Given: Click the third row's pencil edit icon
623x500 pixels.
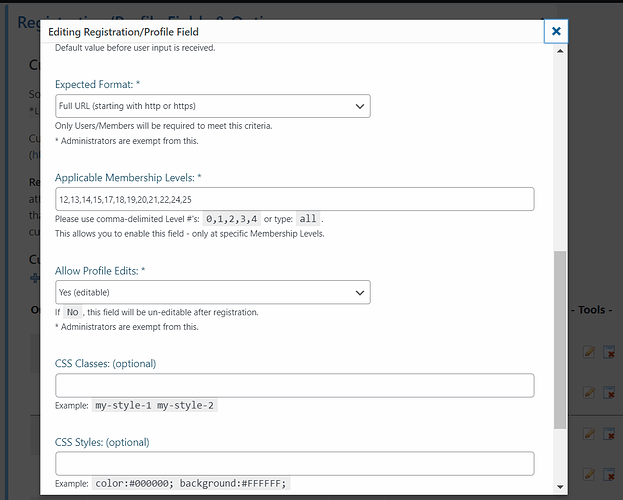Looking at the screenshot, I should click(x=589, y=434).
